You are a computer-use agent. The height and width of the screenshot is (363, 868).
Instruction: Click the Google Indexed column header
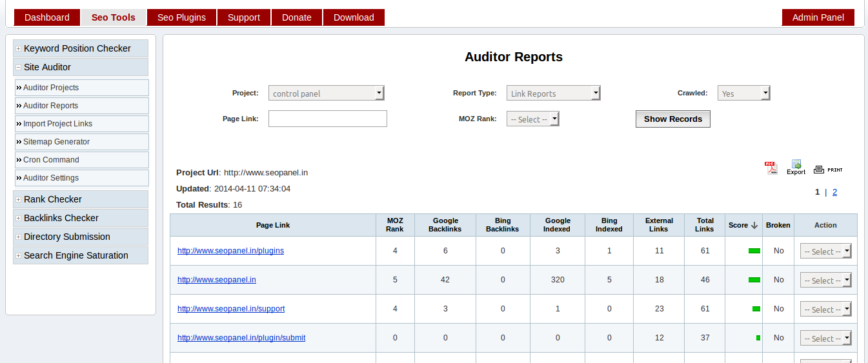558,225
